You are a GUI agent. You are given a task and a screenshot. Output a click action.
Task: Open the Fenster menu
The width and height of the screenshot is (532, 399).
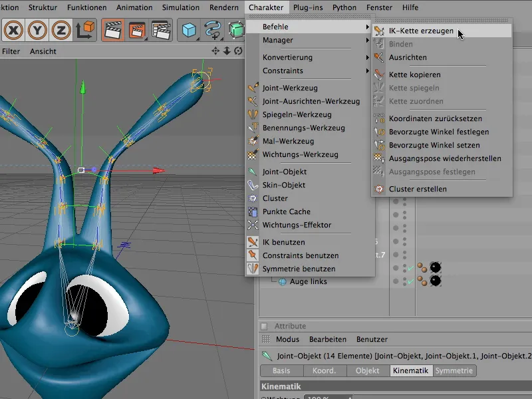tap(379, 7)
